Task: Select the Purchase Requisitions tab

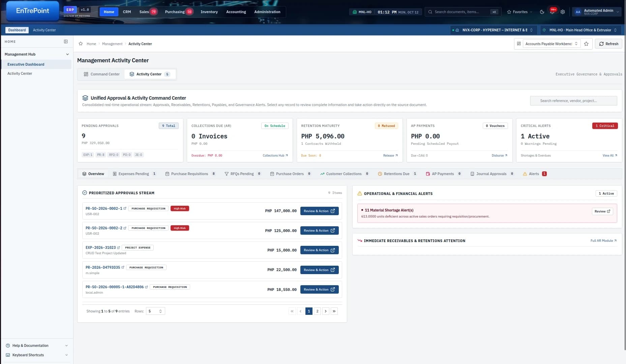Action: [190, 174]
